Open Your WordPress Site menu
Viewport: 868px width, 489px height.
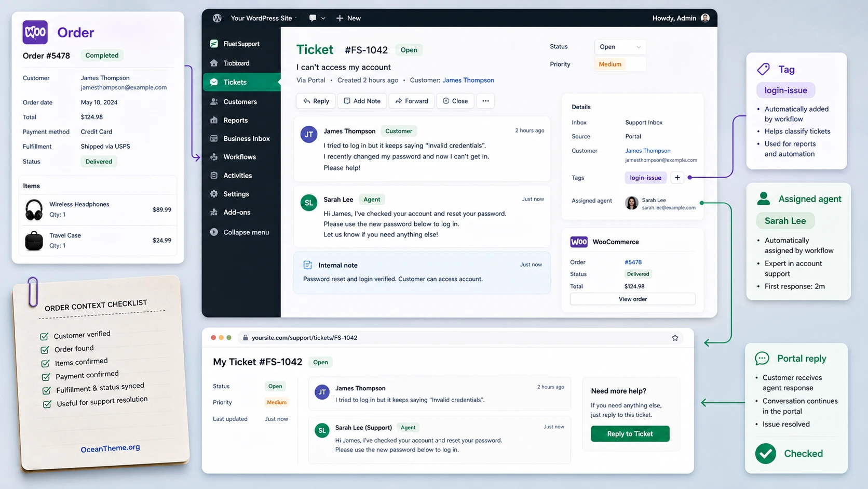pos(264,18)
